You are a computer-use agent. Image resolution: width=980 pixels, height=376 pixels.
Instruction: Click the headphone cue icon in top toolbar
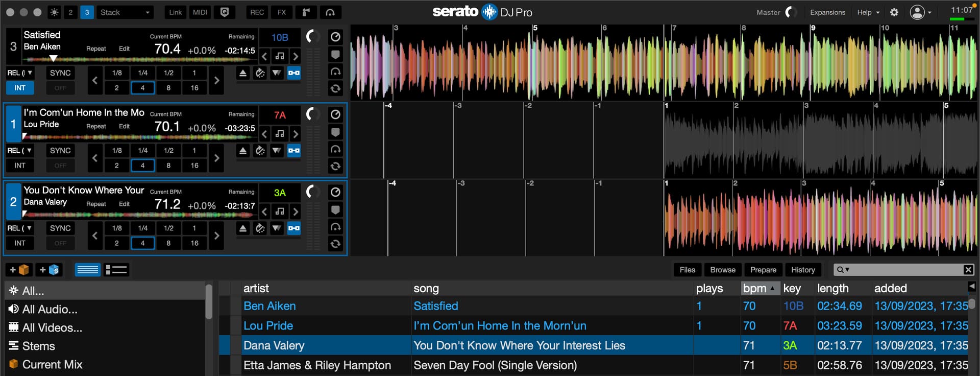[330, 12]
